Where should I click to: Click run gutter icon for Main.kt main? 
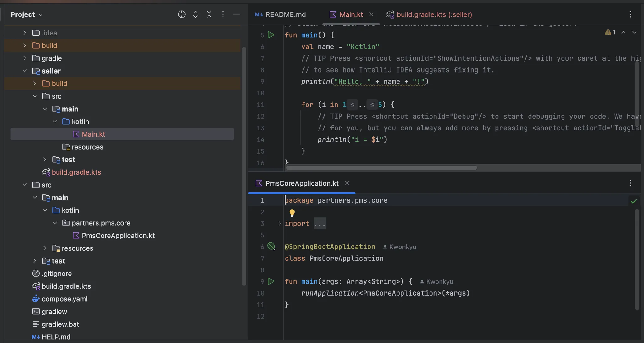[271, 35]
